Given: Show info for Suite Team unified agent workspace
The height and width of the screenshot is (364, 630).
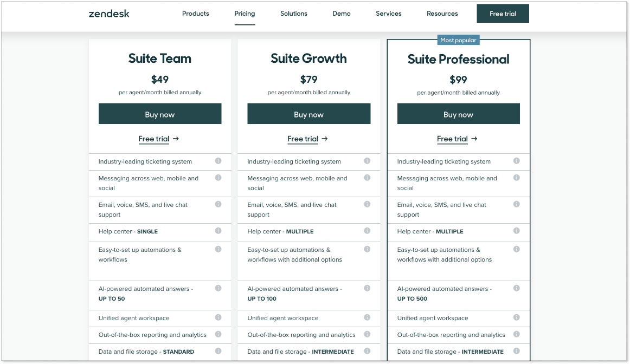Looking at the screenshot, I should coord(218,317).
